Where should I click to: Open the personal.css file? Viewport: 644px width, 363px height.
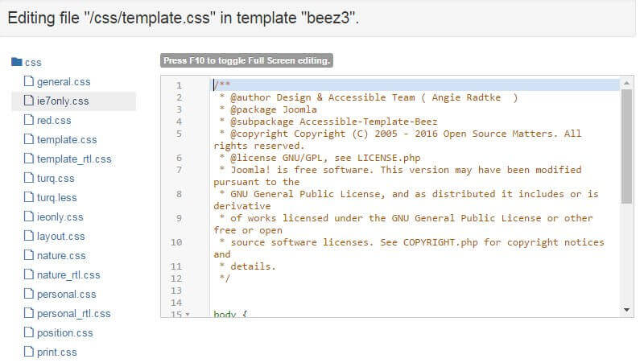[66, 295]
